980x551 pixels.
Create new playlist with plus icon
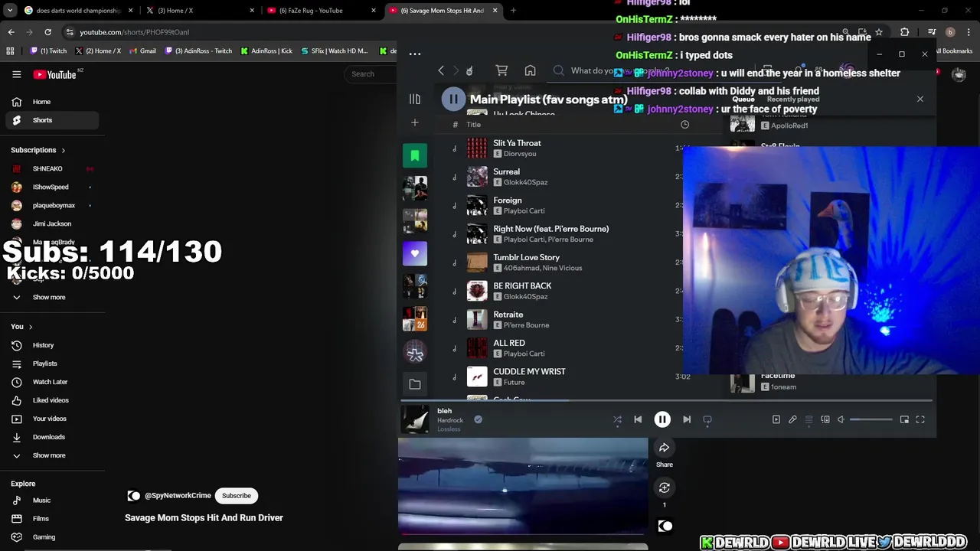[x=414, y=122]
